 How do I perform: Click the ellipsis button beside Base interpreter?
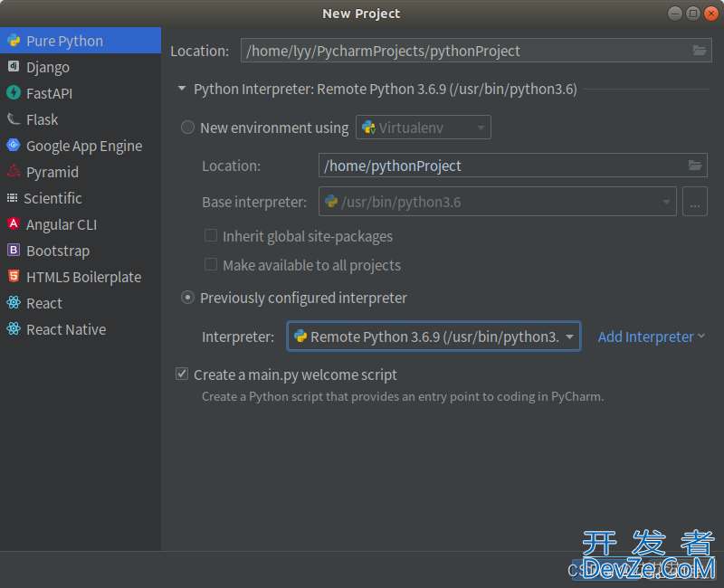[x=694, y=201]
